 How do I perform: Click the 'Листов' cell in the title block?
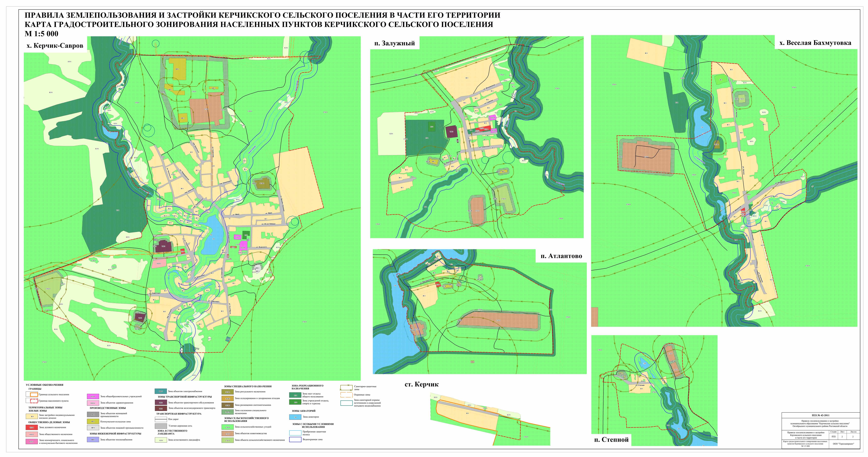click(x=853, y=432)
